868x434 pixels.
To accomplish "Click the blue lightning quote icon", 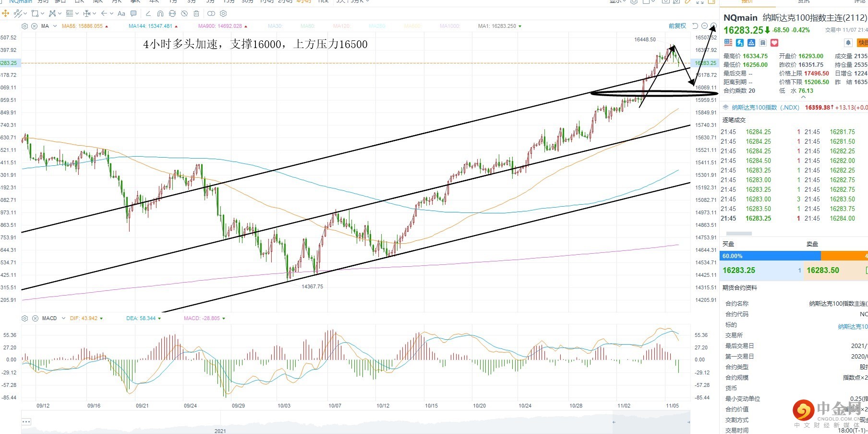I will point(740,43).
